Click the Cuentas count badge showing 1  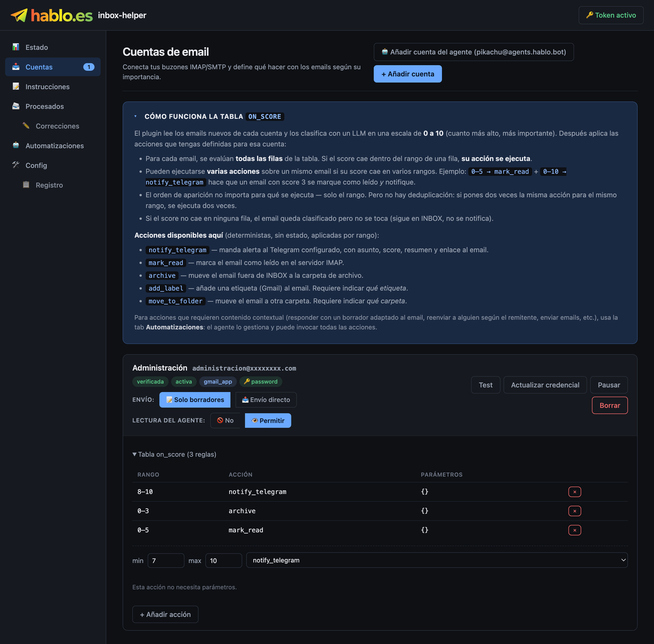(x=89, y=67)
